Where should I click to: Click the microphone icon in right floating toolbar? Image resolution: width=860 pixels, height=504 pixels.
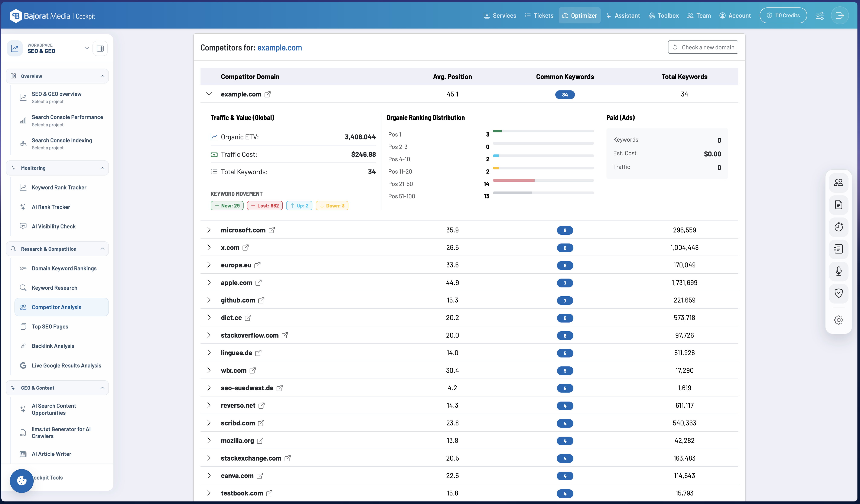click(838, 271)
